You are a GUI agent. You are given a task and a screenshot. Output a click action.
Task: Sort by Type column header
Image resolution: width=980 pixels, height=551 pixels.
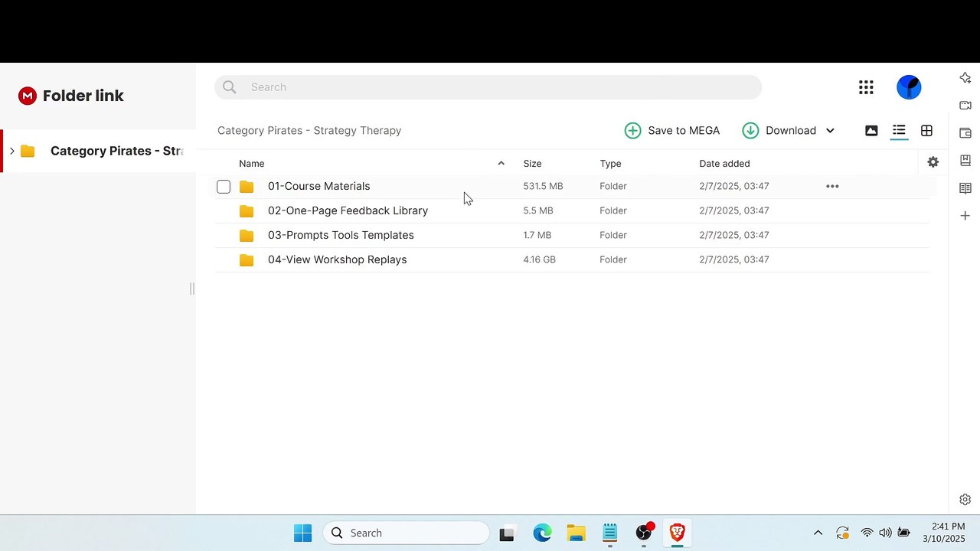coord(610,163)
